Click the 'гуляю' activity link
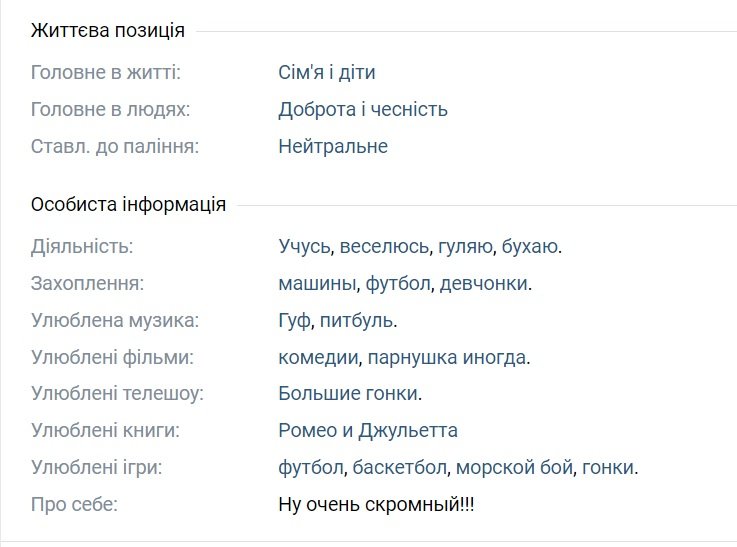737x547 pixels. point(465,246)
